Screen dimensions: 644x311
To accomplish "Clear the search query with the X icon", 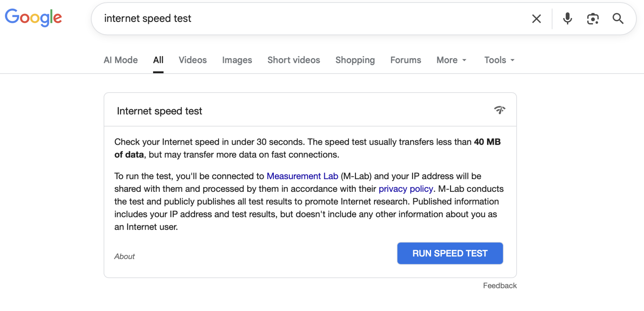I will (x=536, y=18).
